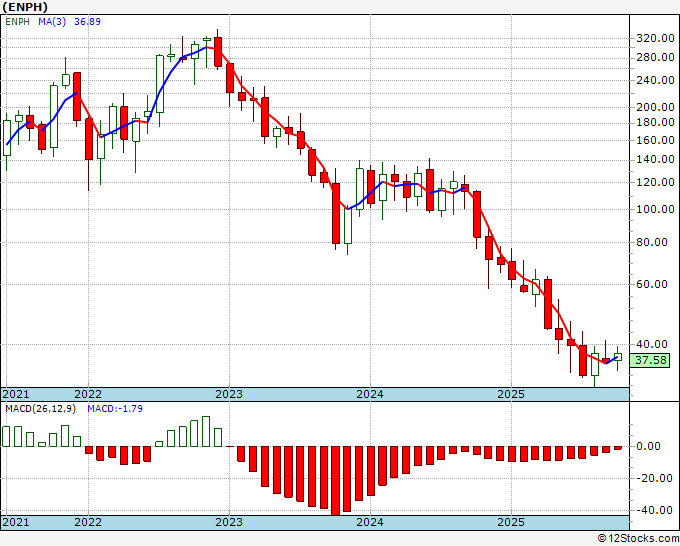680x546 pixels.
Task: Click the 280.00 price axis label
Action: click(655, 57)
